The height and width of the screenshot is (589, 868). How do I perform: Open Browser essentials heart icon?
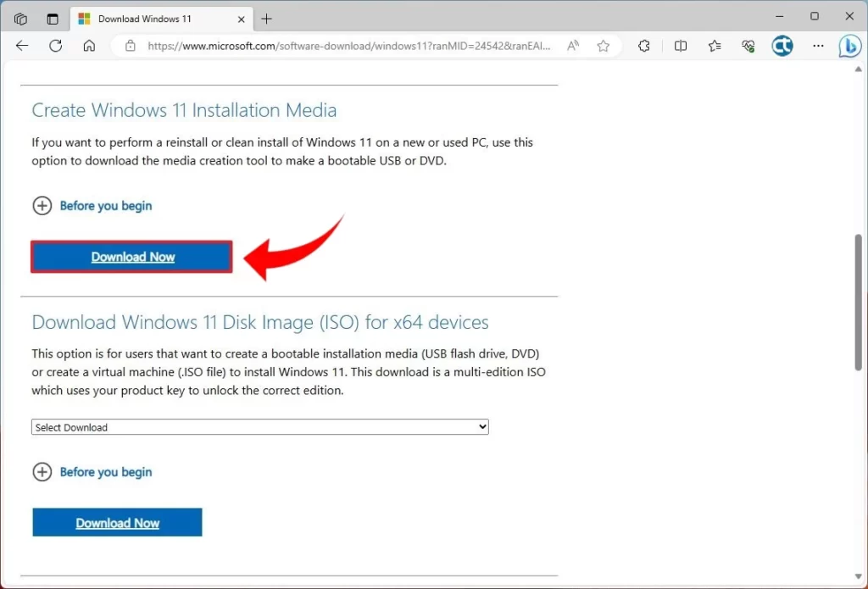pyautogui.click(x=748, y=46)
